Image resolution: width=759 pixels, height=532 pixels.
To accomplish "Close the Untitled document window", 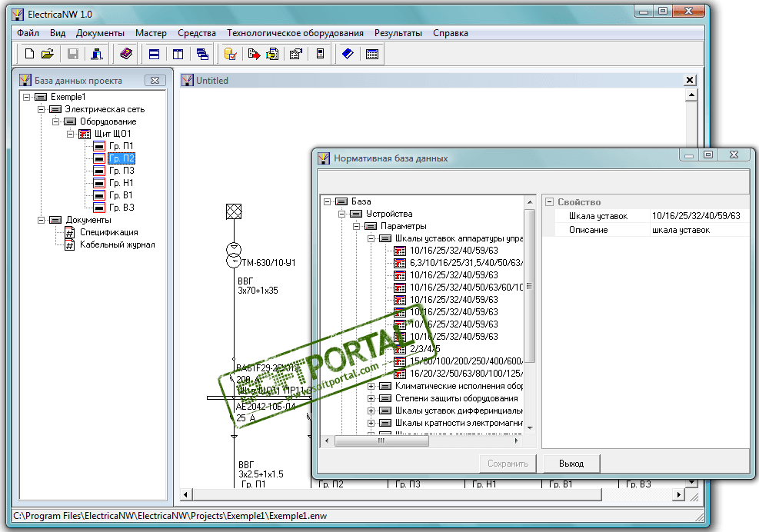I will tap(690, 81).
